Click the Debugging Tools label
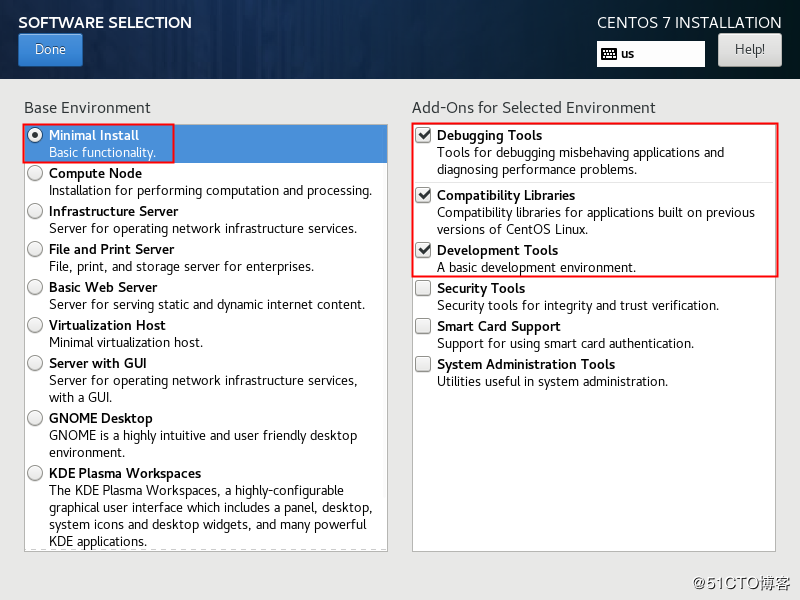Image resolution: width=800 pixels, height=600 pixels. click(x=489, y=136)
